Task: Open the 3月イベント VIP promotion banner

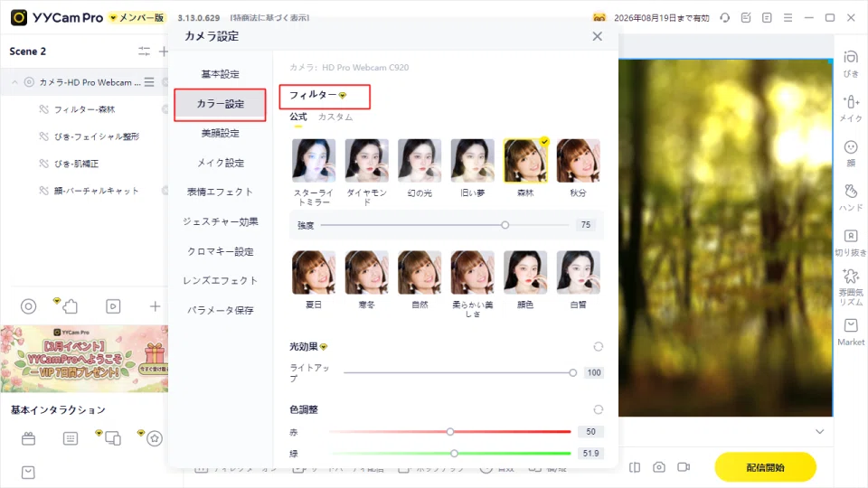Action: coord(84,359)
